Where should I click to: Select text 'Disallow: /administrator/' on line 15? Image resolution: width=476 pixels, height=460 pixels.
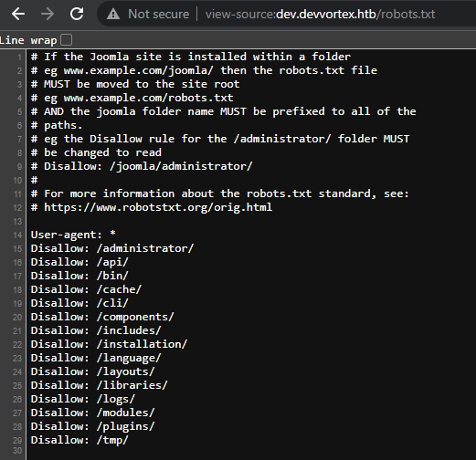[112, 248]
